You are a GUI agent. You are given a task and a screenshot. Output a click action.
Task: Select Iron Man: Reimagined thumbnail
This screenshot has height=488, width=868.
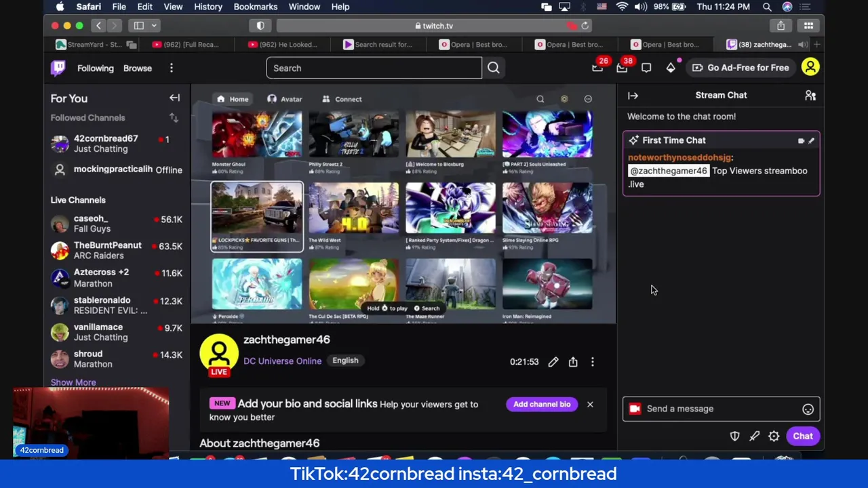(x=547, y=284)
